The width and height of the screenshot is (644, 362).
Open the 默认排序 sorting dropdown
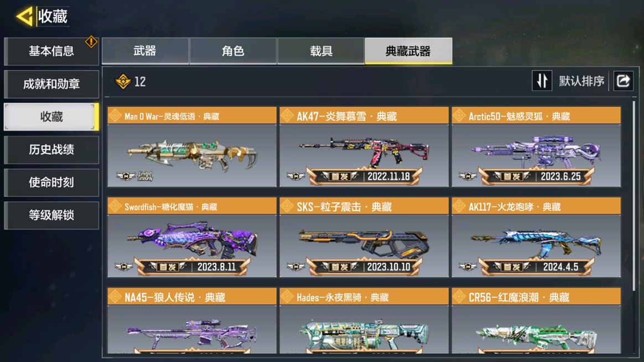(x=581, y=81)
